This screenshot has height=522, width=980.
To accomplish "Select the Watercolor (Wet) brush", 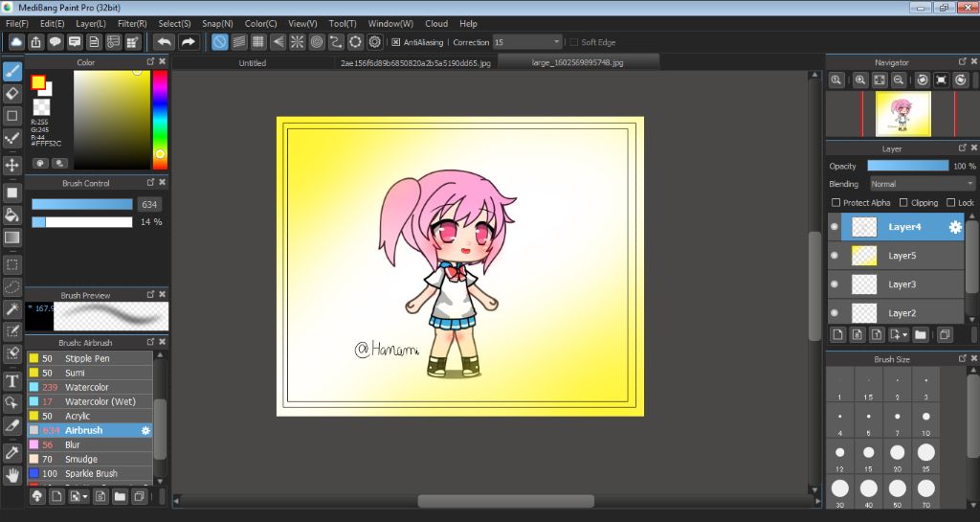I will pos(90,401).
